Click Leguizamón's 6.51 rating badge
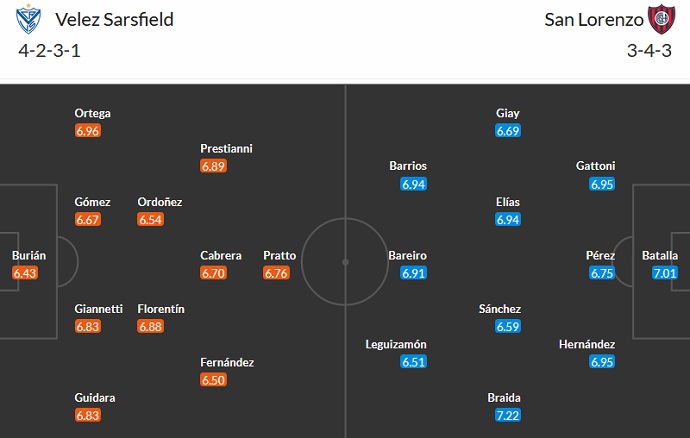This screenshot has width=690, height=438. (414, 362)
